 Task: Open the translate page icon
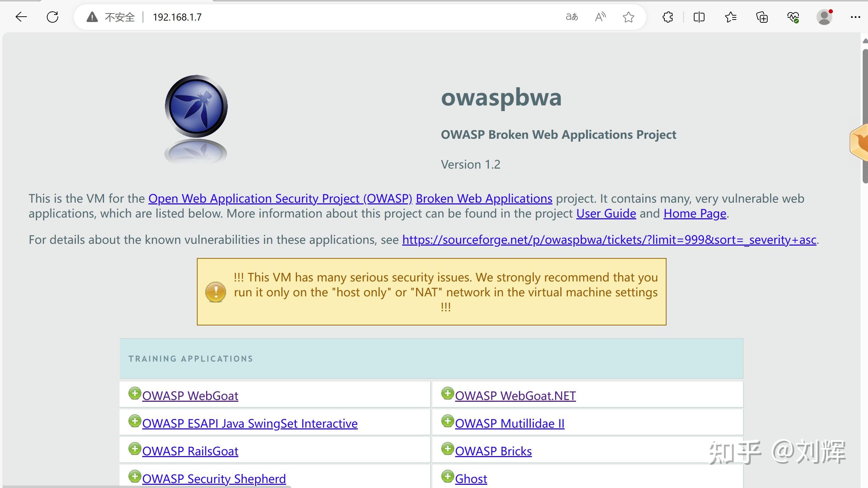point(571,17)
